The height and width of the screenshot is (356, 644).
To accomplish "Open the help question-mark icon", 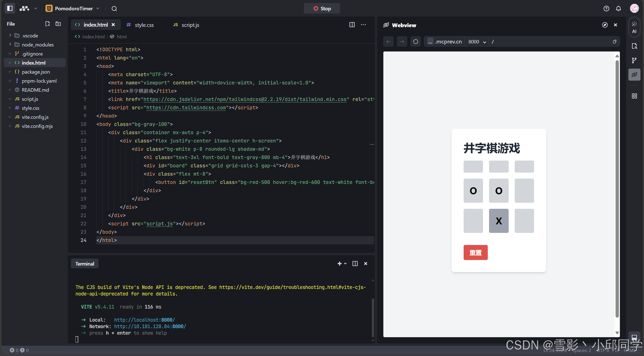I will [606, 9].
